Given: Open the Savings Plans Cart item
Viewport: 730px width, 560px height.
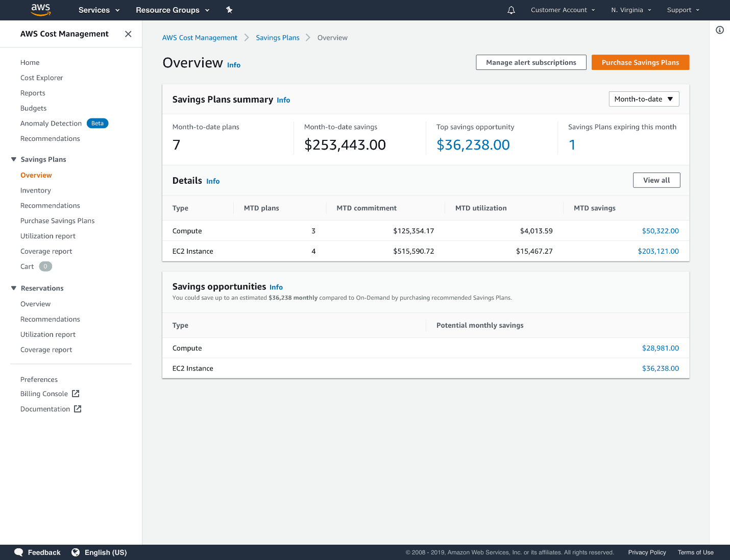Looking at the screenshot, I should 27,266.
